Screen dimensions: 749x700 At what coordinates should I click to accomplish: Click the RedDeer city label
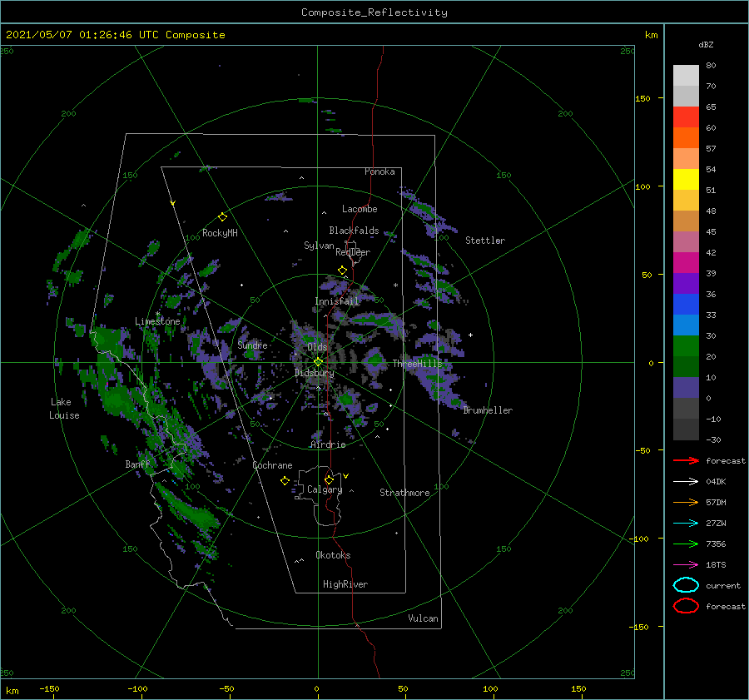pyautogui.click(x=353, y=252)
